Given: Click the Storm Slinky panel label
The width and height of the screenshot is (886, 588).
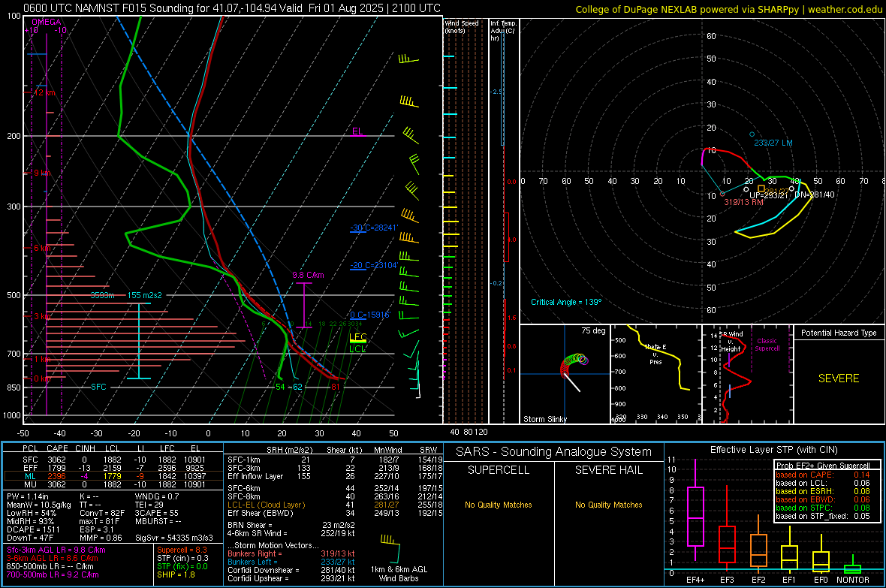Looking at the screenshot, I should coord(544,419).
